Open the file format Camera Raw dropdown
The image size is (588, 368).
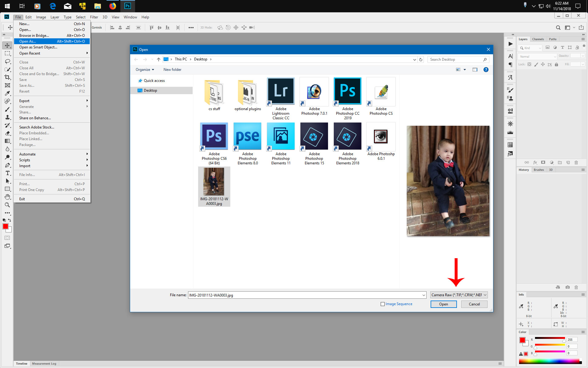coord(459,295)
